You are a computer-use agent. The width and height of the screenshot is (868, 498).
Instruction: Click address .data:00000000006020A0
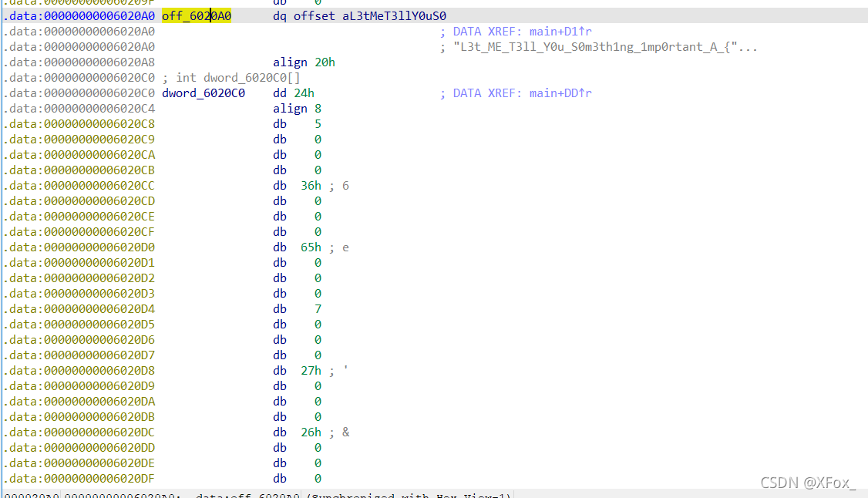click(79, 15)
